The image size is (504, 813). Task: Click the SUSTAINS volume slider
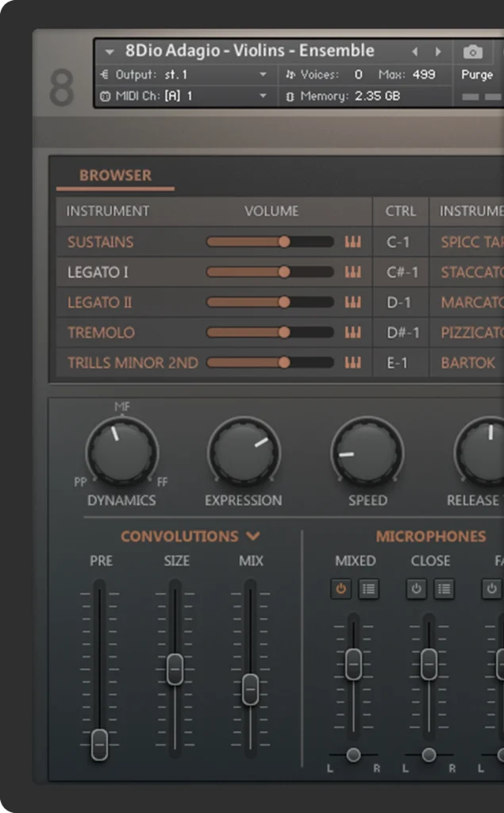tap(270, 241)
